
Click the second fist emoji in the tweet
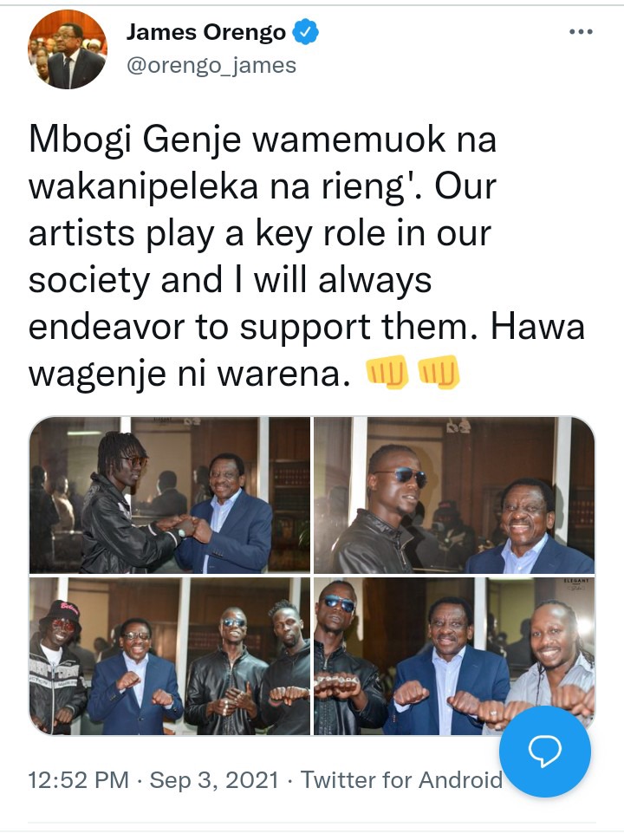click(x=439, y=372)
